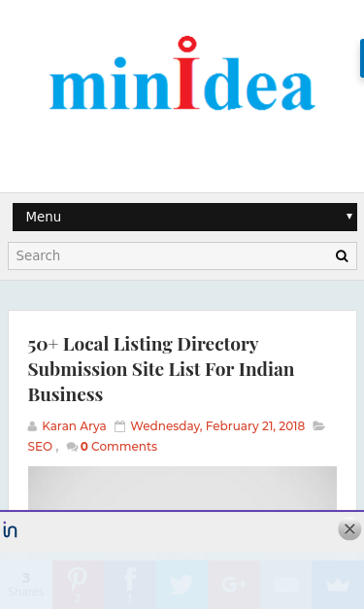Open the Wednesday, February 21, 2018 date link
Viewport: 364px width, 609px height.
click(x=217, y=426)
